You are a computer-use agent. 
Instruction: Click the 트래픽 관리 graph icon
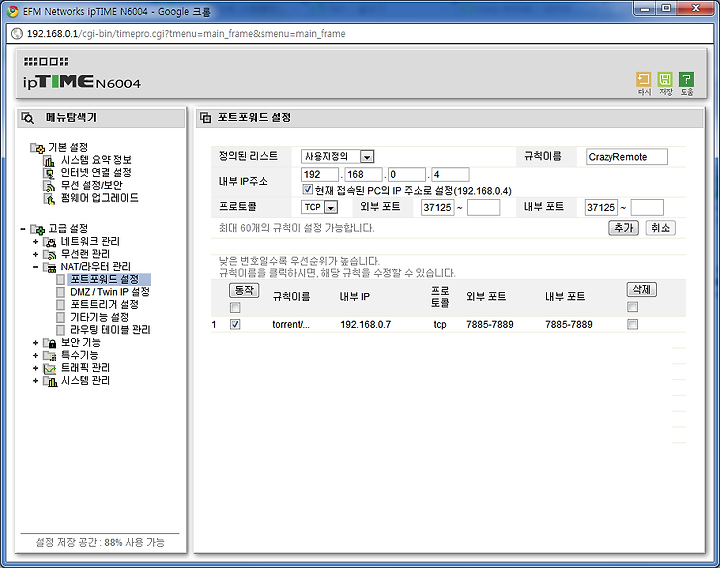49,368
